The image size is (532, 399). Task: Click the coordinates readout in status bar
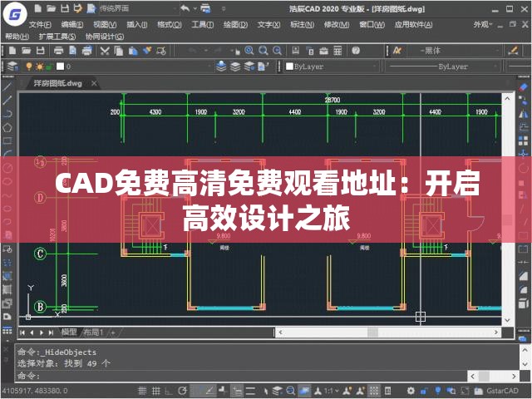tap(35, 391)
